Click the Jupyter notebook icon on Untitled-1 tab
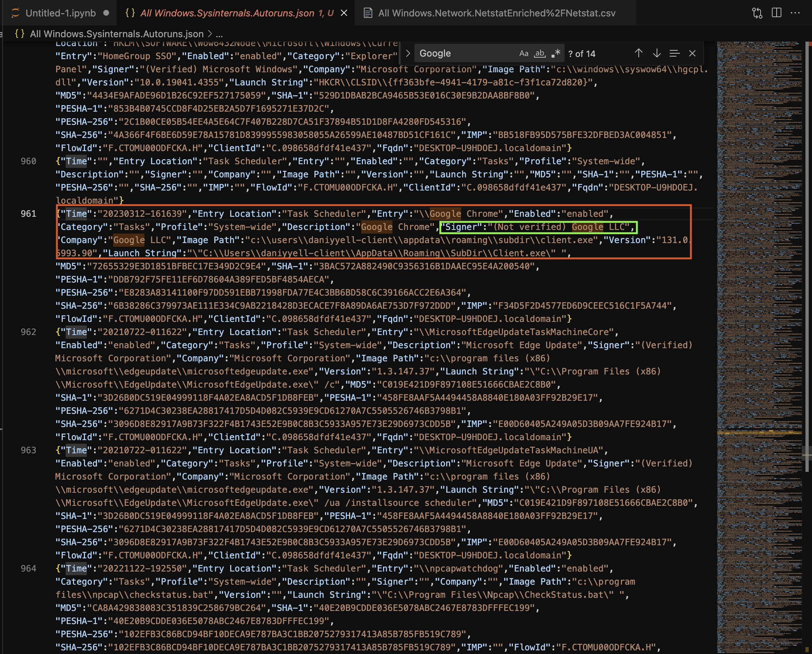 coord(15,13)
